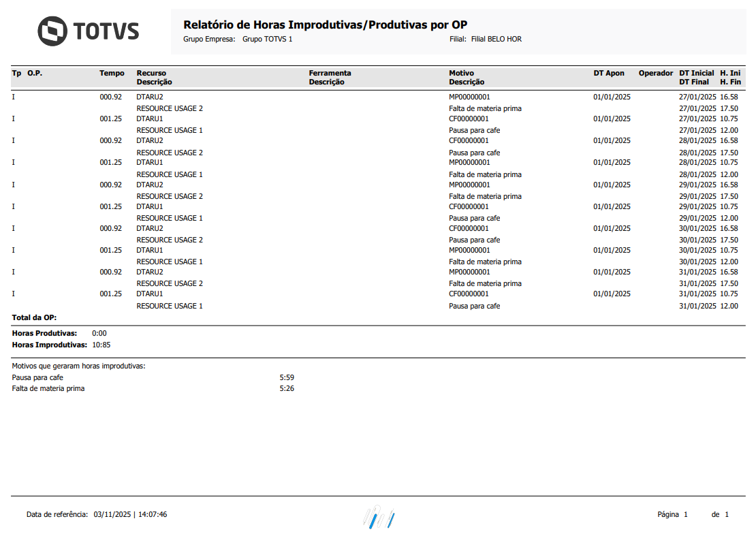Screen dimensions: 756x536
Task: Click the Ferramenta Descrição column header
Action: pos(330,77)
